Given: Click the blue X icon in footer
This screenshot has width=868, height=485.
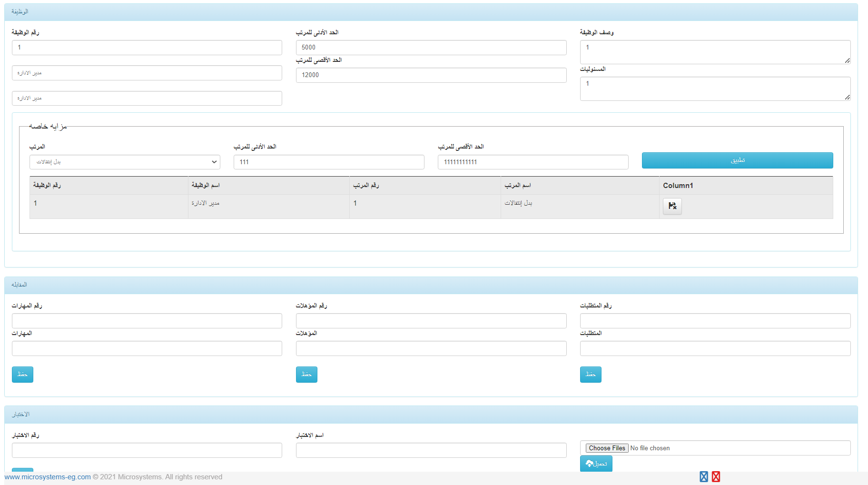Looking at the screenshot, I should [x=703, y=476].
